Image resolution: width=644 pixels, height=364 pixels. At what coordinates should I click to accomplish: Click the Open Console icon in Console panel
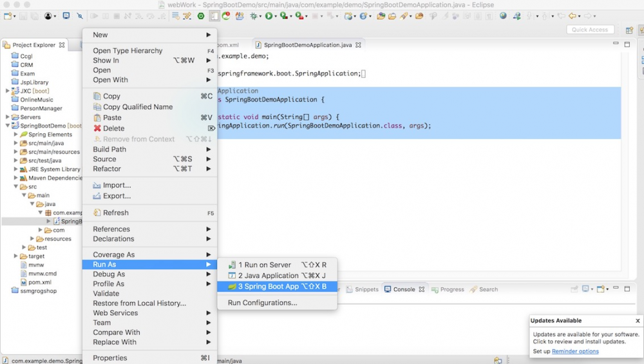601,289
